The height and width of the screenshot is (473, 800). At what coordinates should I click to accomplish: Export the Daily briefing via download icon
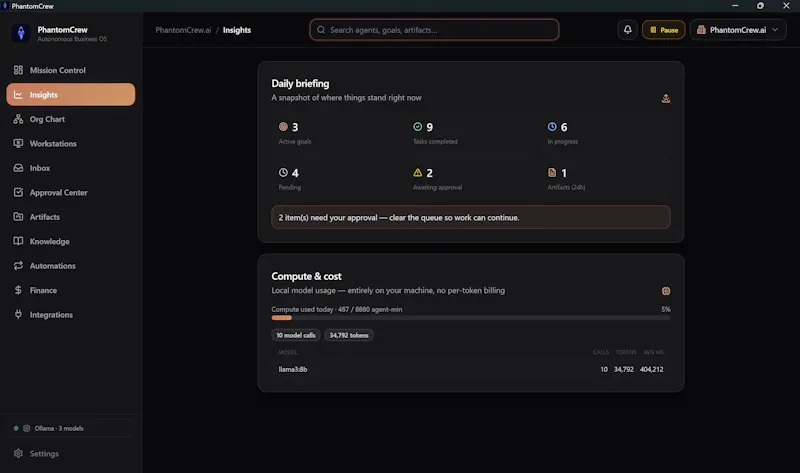coord(666,98)
